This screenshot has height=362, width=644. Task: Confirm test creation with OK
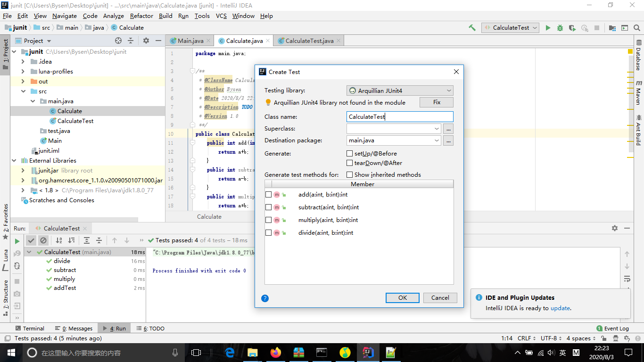(x=402, y=297)
